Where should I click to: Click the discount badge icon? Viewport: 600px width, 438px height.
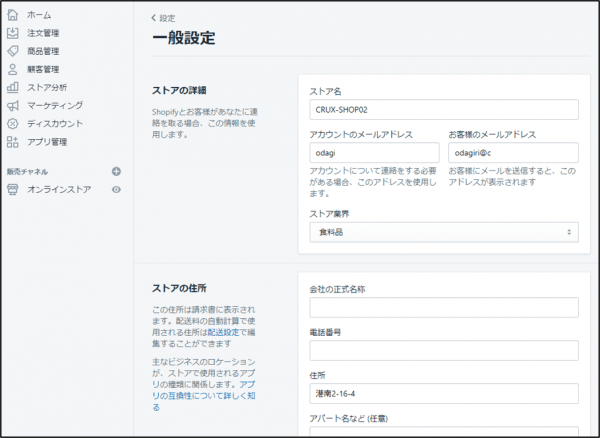pos(13,124)
